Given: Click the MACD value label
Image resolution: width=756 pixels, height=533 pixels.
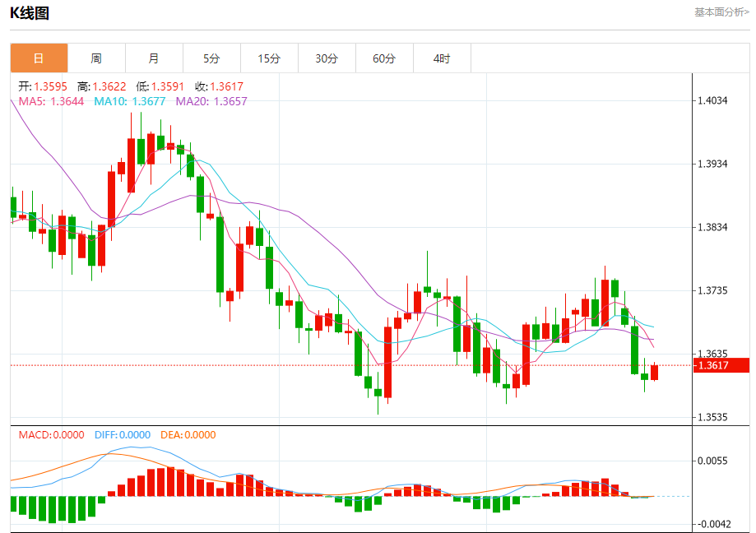Looking at the screenshot, I should coord(51,434).
